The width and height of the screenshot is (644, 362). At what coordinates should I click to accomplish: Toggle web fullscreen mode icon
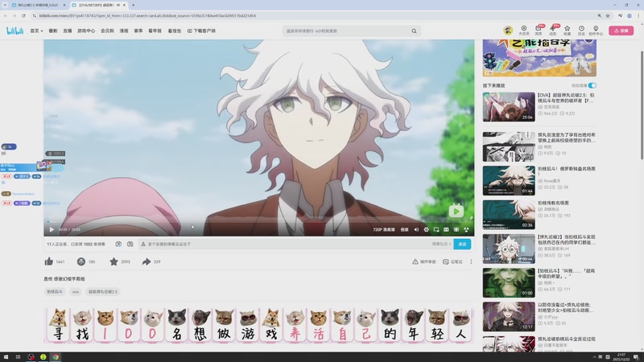[456, 229]
